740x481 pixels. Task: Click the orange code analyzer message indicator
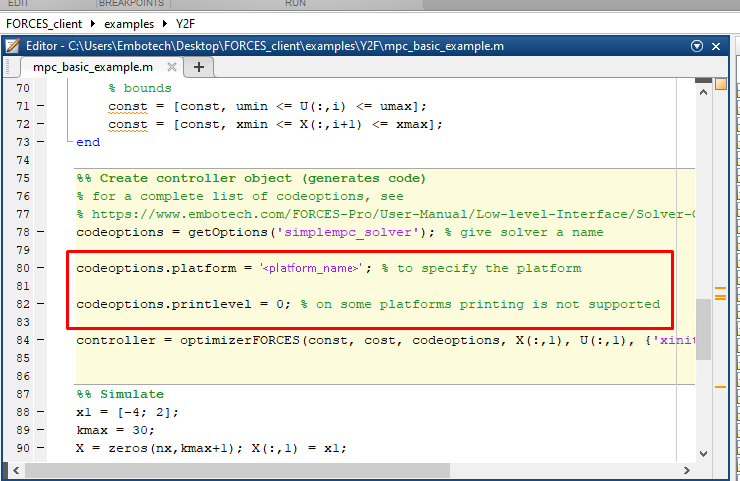pos(720,86)
